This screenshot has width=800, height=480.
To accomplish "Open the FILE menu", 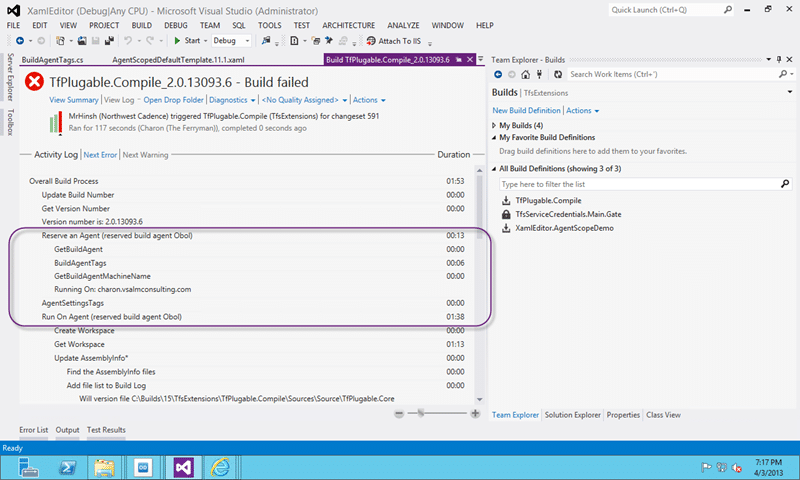I will (13, 25).
